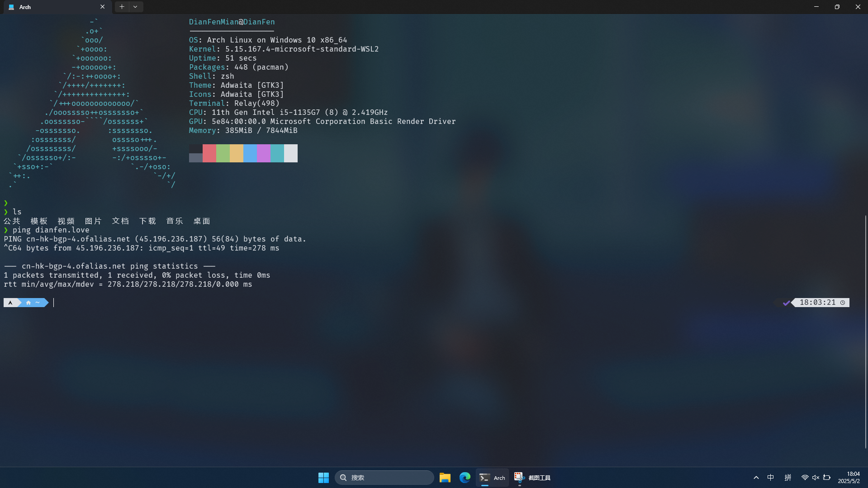The image size is (868, 488).
Task: Click the 视频 directory name
Action: [66, 221]
